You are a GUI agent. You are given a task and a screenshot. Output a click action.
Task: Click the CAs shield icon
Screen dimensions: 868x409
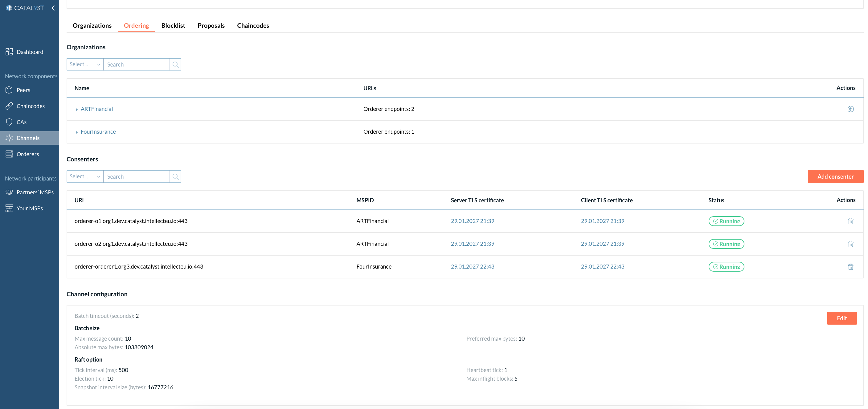9,122
